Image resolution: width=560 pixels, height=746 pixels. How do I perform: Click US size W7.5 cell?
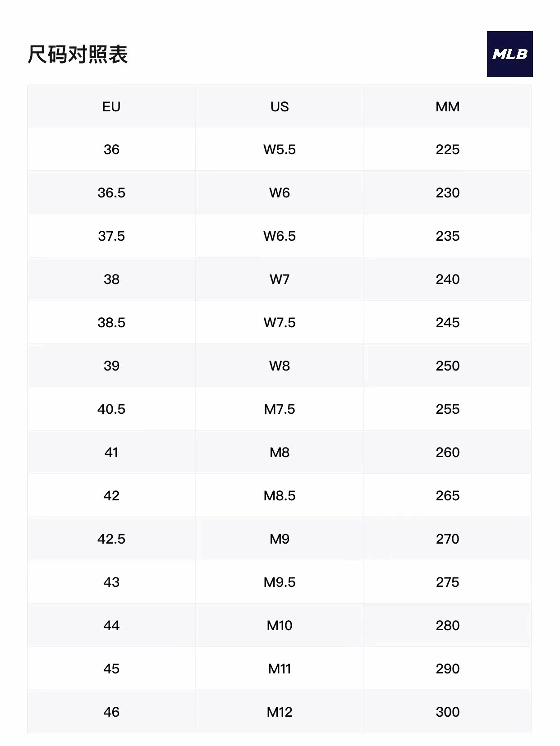pyautogui.click(x=280, y=323)
